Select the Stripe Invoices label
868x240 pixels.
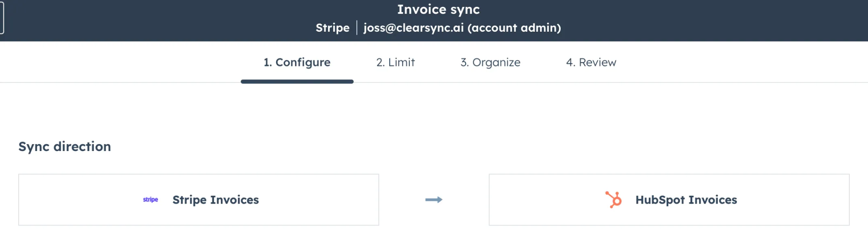pos(216,200)
